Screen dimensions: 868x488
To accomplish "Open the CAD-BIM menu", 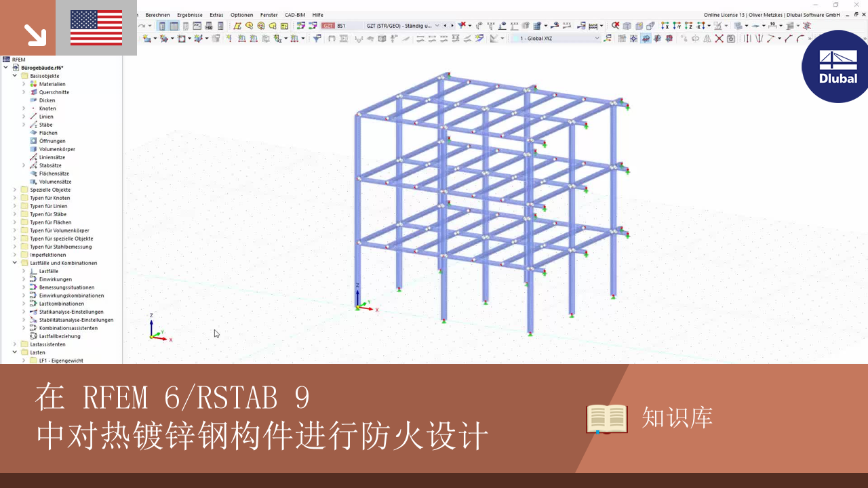I will [295, 15].
